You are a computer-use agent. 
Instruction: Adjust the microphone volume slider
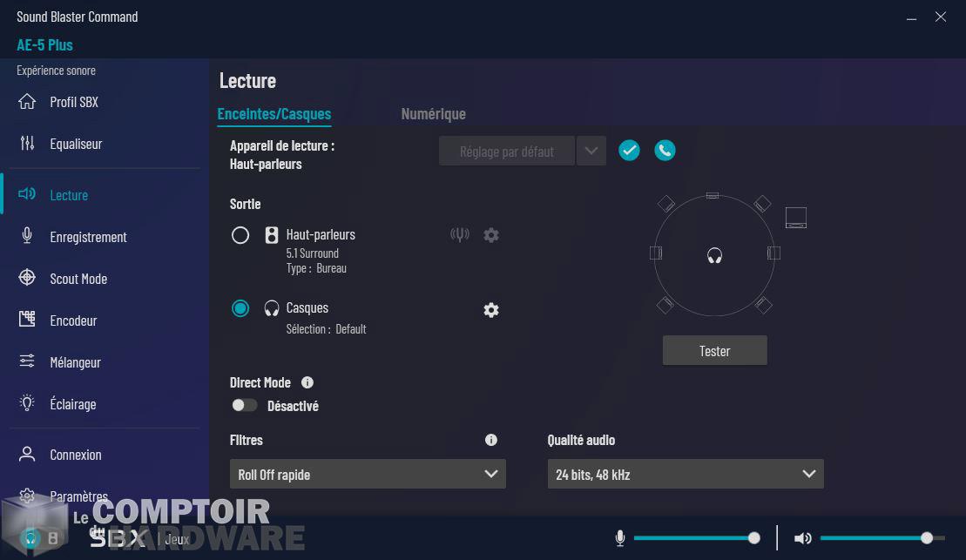pyautogui.click(x=696, y=538)
